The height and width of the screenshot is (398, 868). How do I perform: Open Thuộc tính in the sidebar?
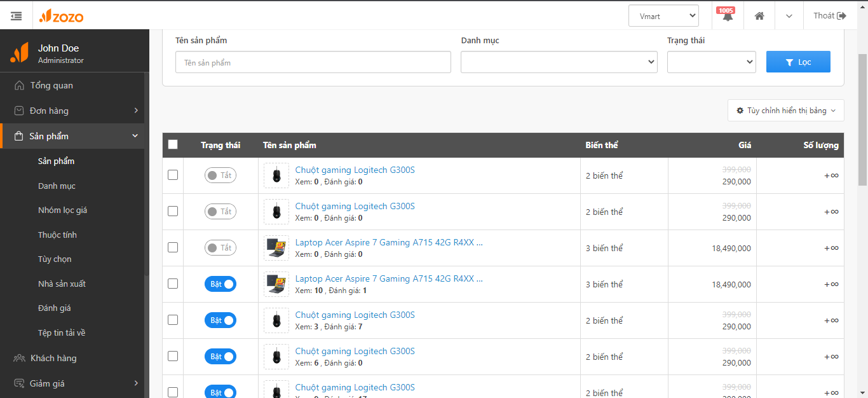tap(57, 235)
